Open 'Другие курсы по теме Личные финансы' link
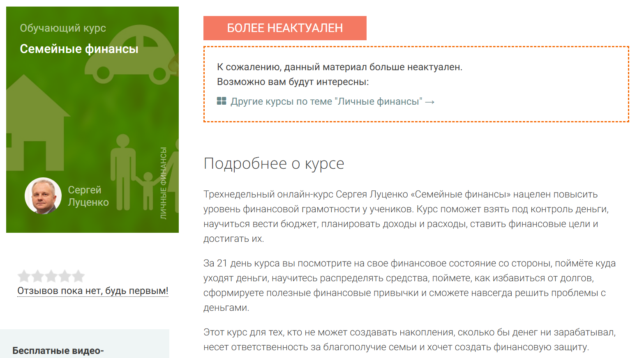 tap(332, 101)
